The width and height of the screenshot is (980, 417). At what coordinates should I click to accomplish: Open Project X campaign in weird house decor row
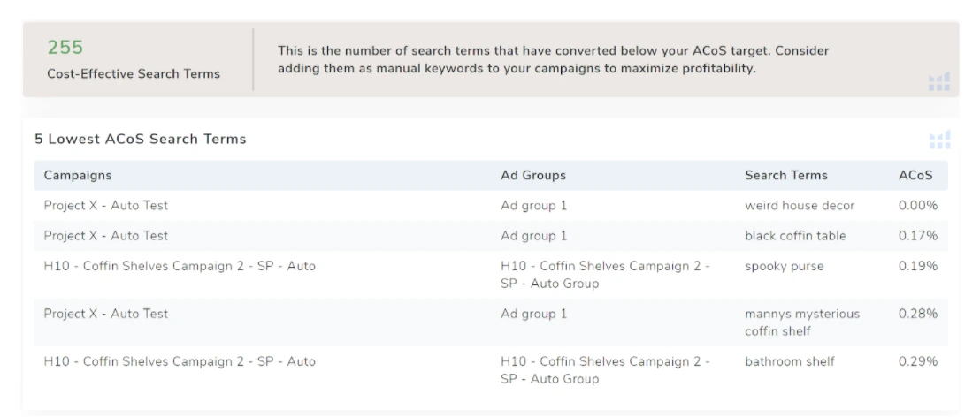[x=106, y=206]
